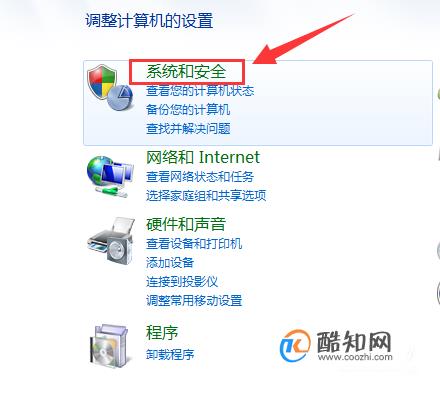440x400 pixels.
Task: Open 系统和安全 category heading
Action: (186, 72)
